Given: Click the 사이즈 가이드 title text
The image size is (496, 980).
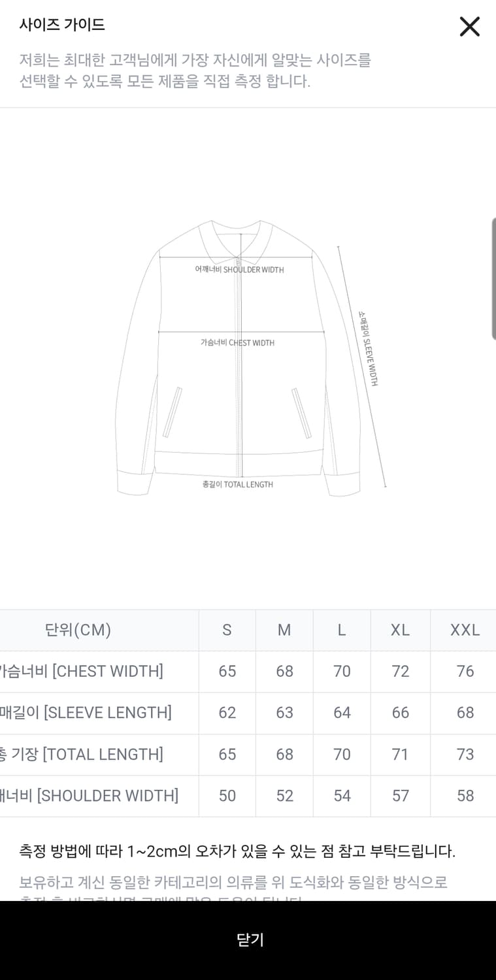Looking at the screenshot, I should click(62, 25).
